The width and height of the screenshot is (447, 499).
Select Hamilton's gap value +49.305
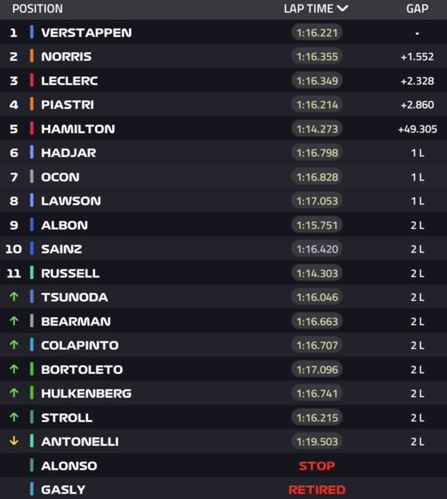click(x=417, y=129)
